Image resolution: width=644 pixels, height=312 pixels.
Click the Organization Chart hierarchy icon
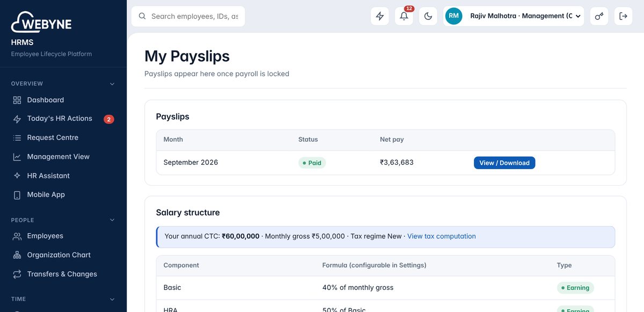[17, 255]
